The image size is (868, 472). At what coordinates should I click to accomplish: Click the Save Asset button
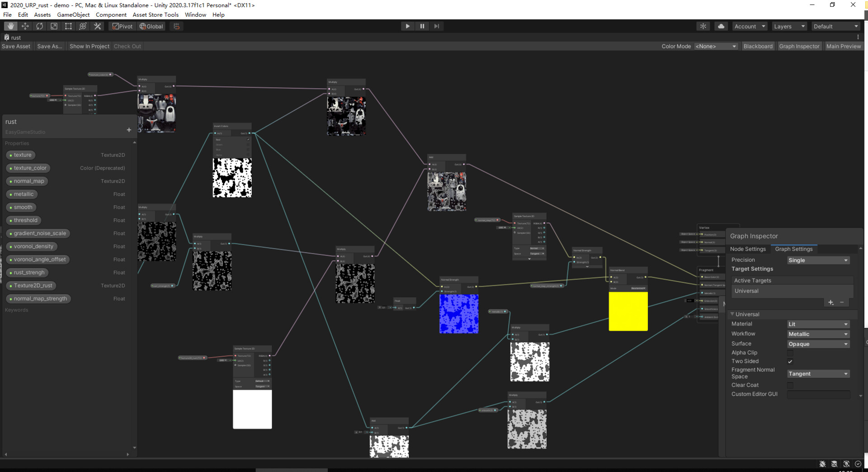(16, 46)
